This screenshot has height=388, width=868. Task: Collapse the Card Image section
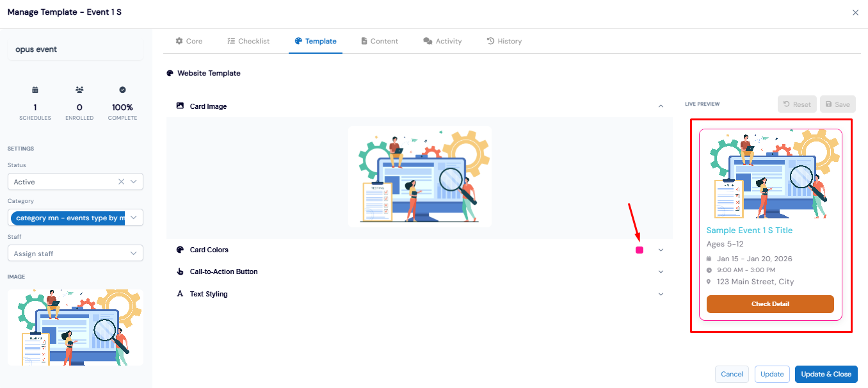(x=661, y=106)
